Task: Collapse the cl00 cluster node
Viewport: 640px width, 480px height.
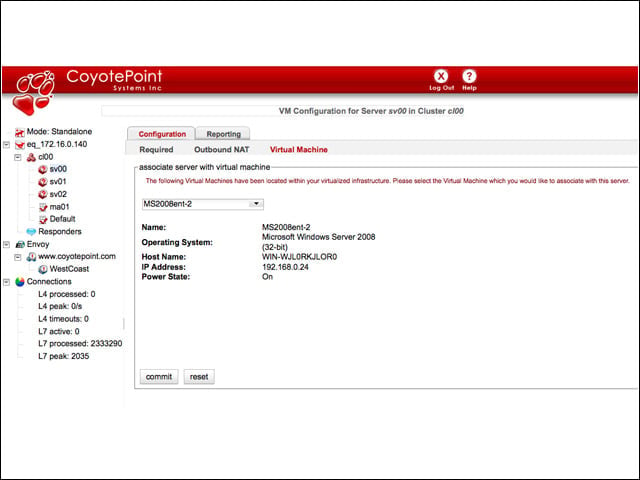Action: point(18,157)
